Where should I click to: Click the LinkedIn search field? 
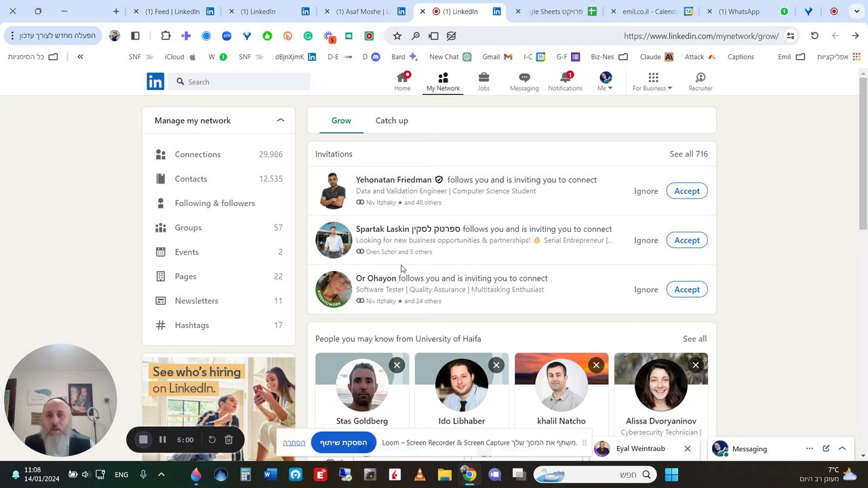point(240,81)
